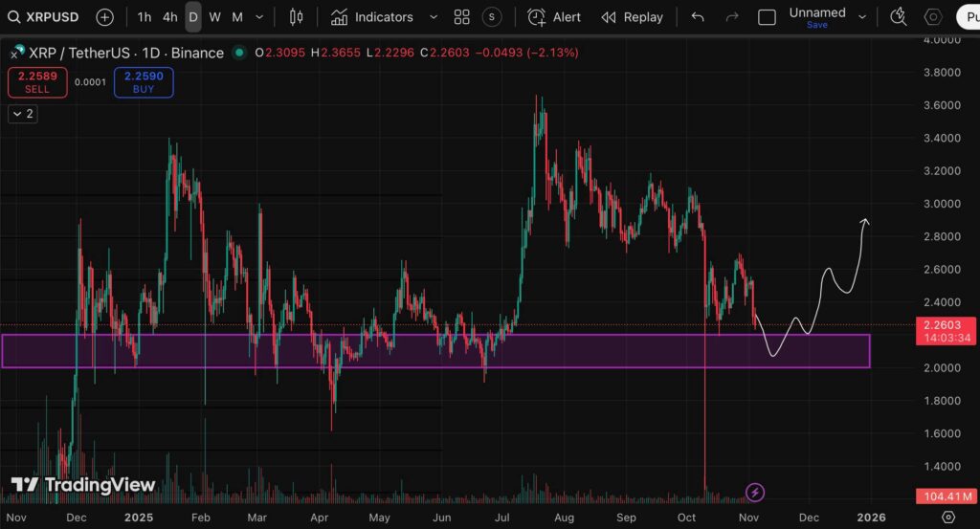The height and width of the screenshot is (529, 980).
Task: Open the quick search icon in toolbar
Action: click(x=898, y=17)
